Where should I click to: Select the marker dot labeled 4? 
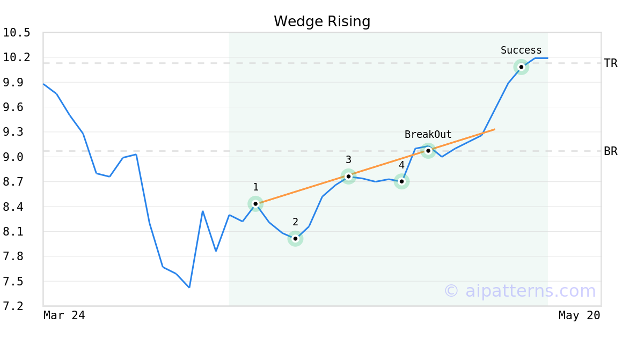point(401,181)
